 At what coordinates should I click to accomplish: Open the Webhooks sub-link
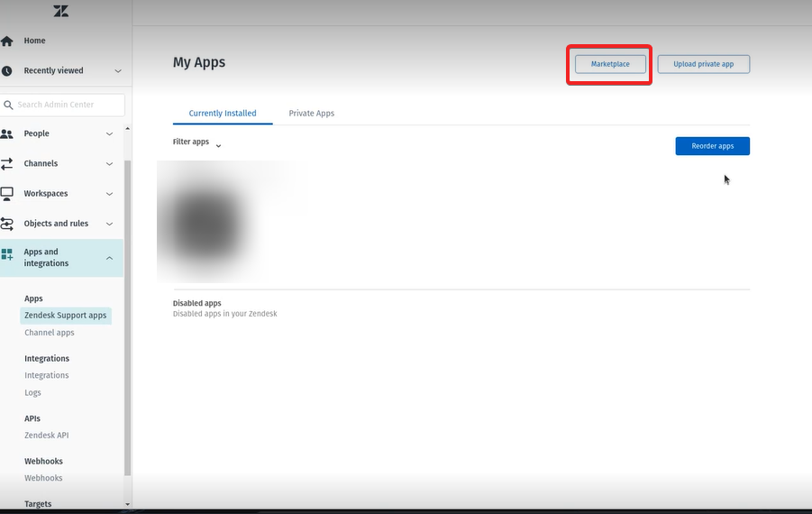click(x=43, y=478)
